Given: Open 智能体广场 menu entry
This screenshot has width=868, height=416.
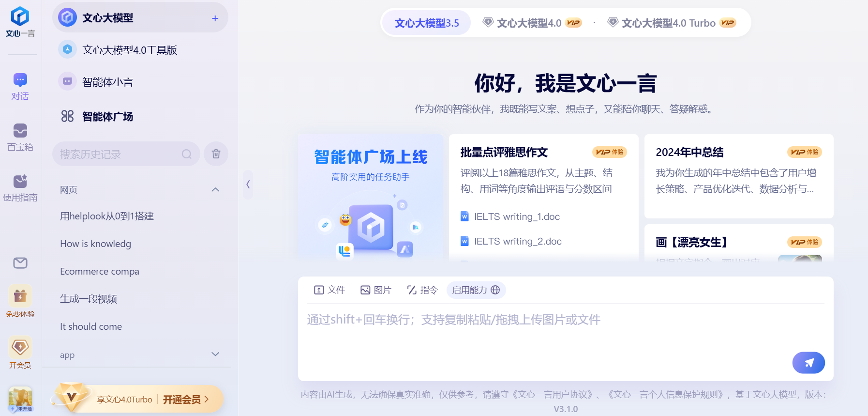Looking at the screenshot, I should [x=140, y=116].
